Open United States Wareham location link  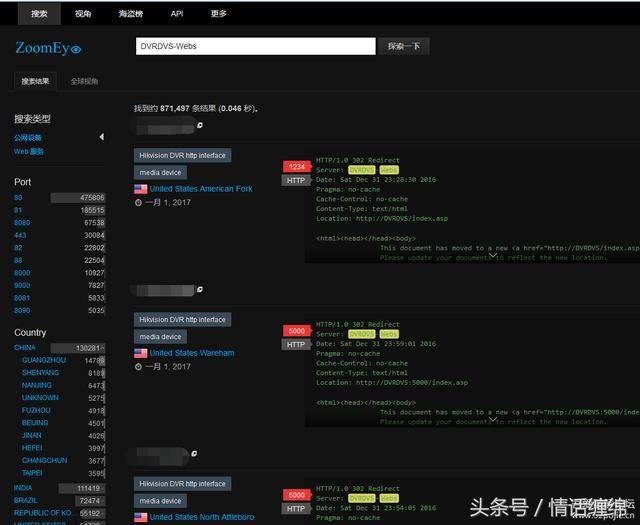click(x=192, y=353)
